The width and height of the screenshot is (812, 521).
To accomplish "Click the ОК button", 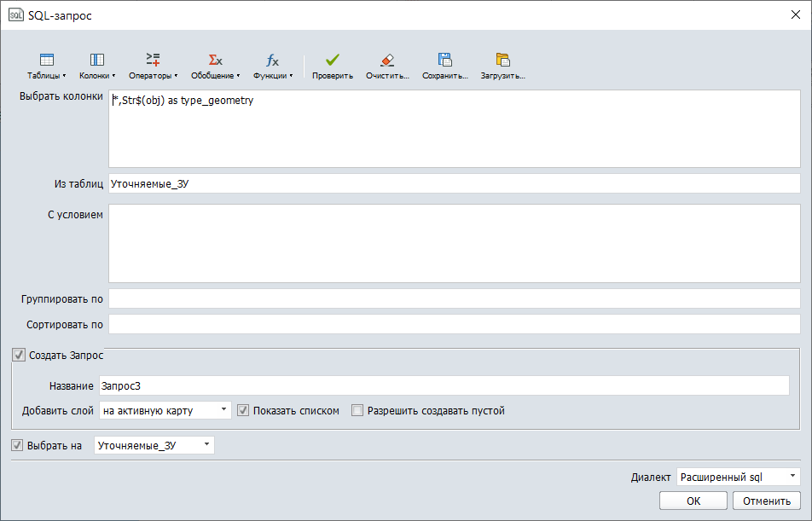I will [x=692, y=501].
